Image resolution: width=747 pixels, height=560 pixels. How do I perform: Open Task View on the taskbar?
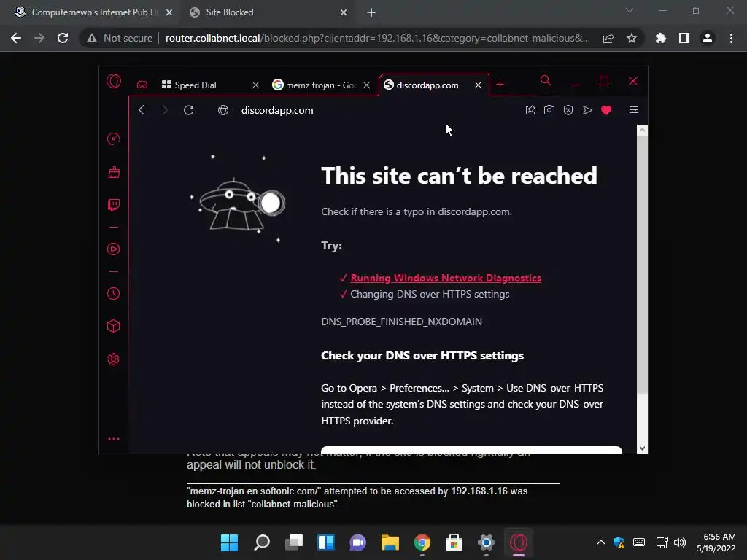coord(294,542)
